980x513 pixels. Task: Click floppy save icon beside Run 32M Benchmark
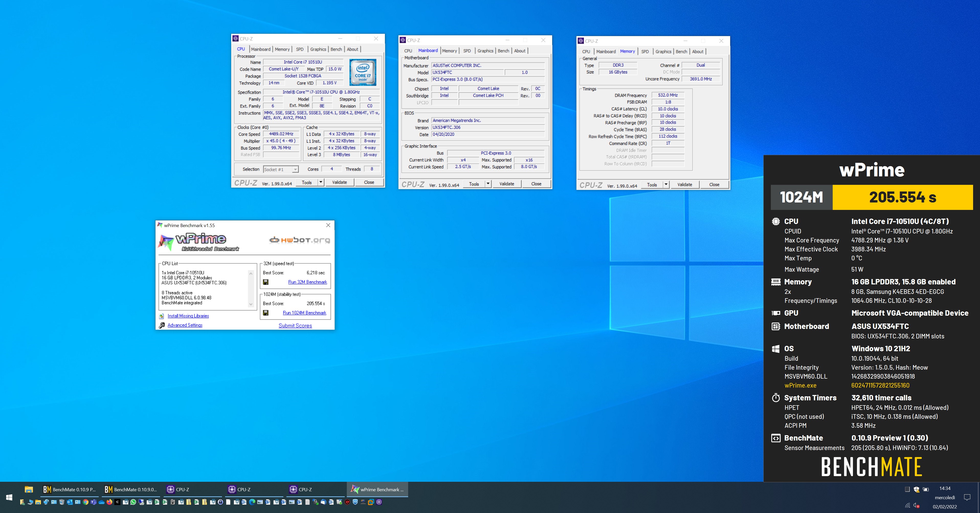pyautogui.click(x=265, y=282)
